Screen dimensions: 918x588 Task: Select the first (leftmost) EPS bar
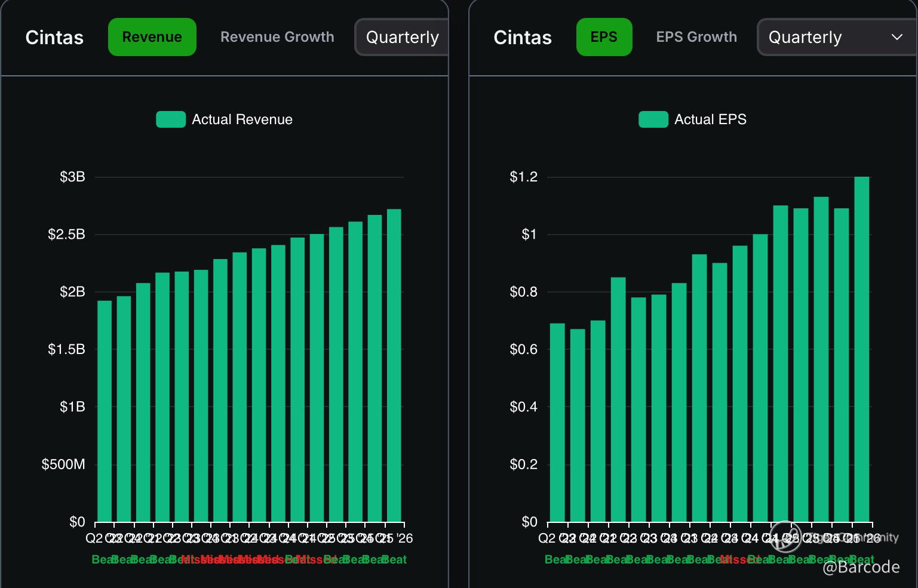[557, 423]
